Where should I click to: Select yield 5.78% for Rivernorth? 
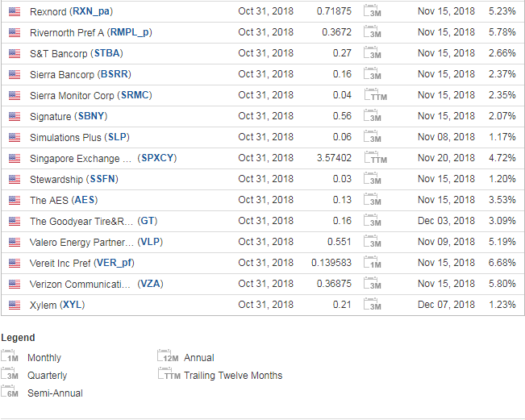coord(502,32)
